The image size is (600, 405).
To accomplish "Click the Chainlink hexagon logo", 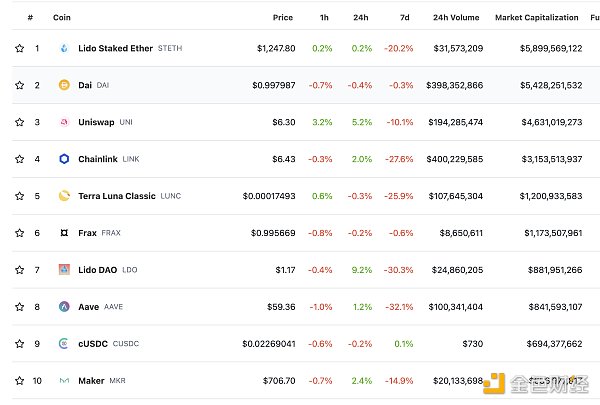I will point(64,159).
